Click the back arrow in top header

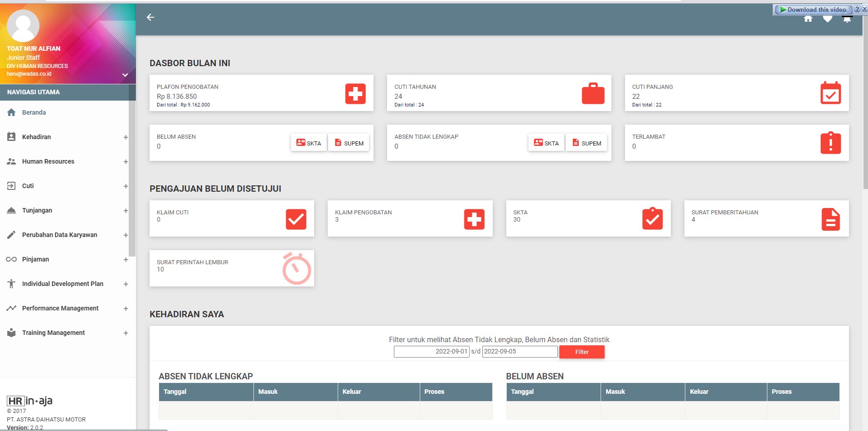tap(150, 17)
